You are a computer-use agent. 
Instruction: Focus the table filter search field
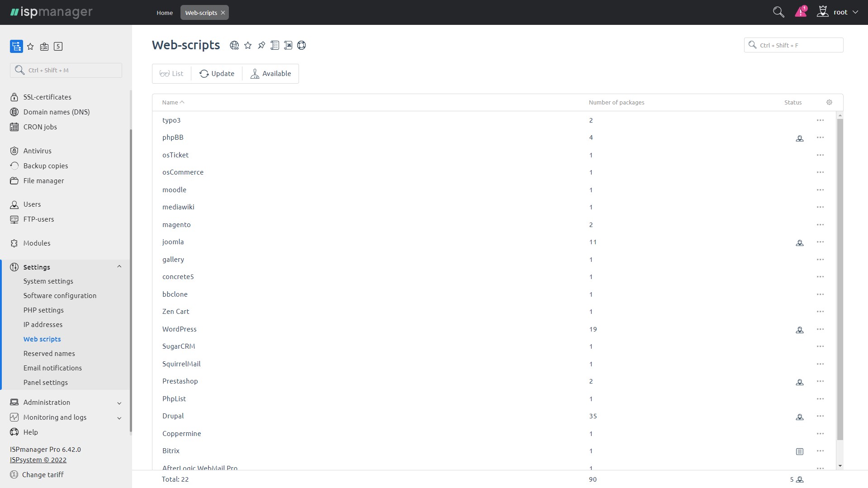pyautogui.click(x=794, y=45)
